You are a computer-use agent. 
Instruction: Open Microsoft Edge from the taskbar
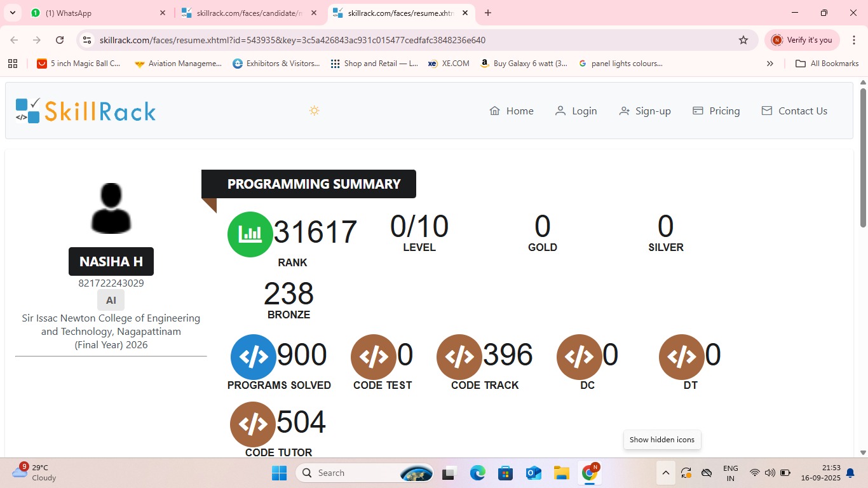click(478, 473)
